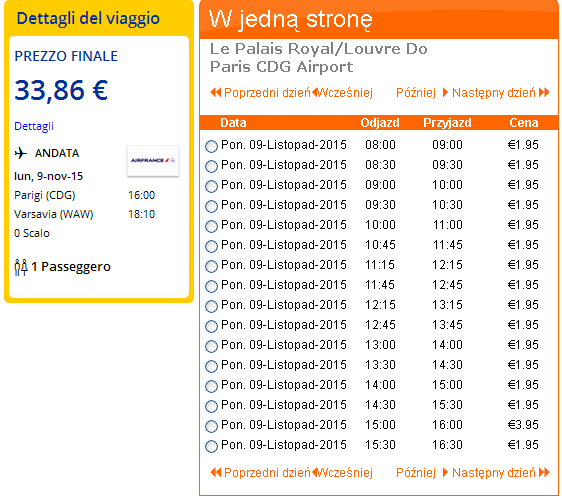The image size is (562, 502).
Task: Click the Odjazd column header
Action: click(x=380, y=123)
